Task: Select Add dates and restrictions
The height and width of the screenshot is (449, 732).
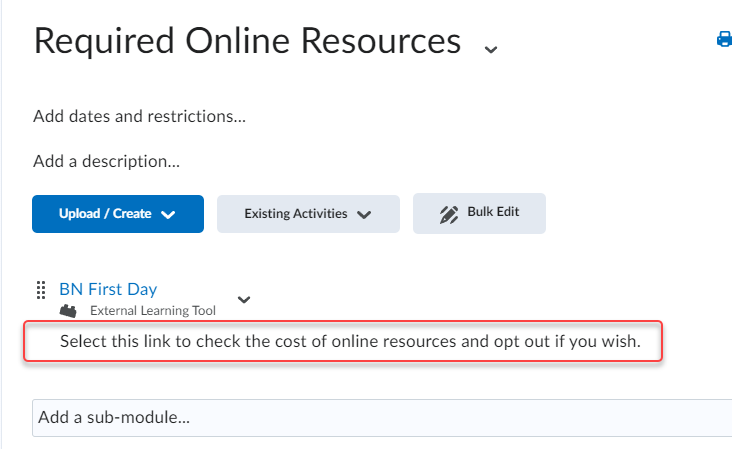Action: (x=139, y=116)
